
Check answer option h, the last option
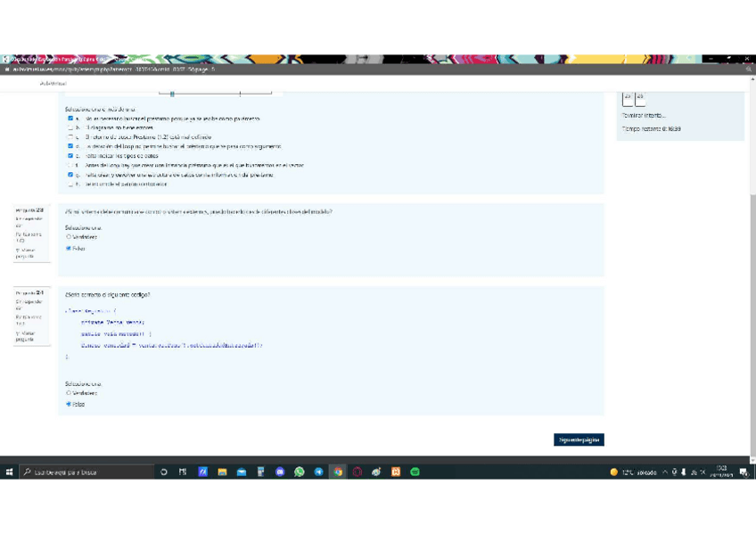(x=70, y=185)
